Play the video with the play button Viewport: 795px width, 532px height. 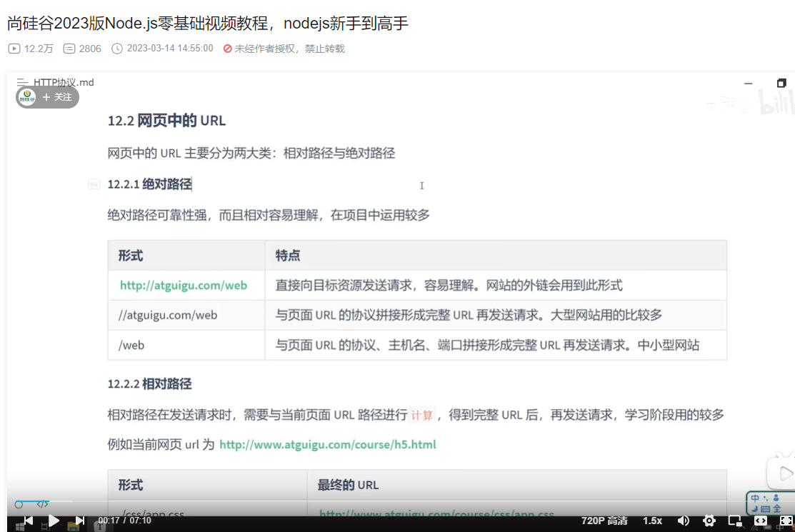coord(54,521)
